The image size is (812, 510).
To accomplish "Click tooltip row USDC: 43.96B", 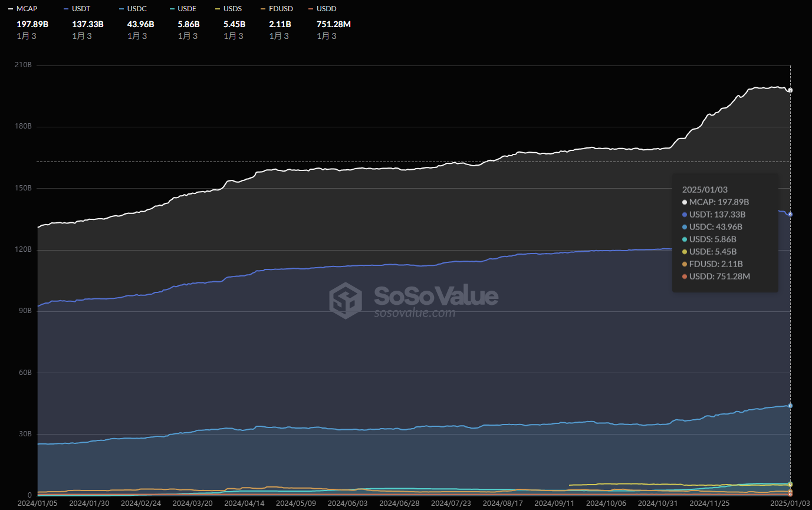I will click(x=712, y=227).
